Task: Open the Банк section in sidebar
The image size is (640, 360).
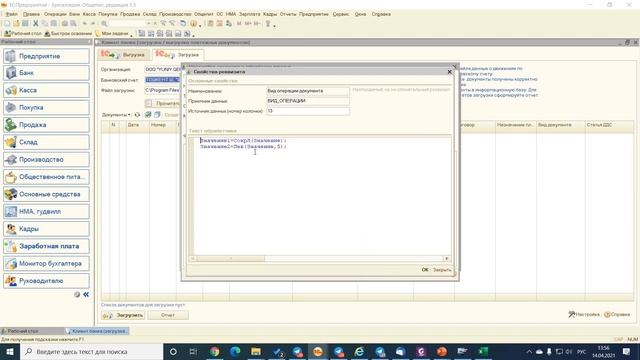Action: [46, 73]
